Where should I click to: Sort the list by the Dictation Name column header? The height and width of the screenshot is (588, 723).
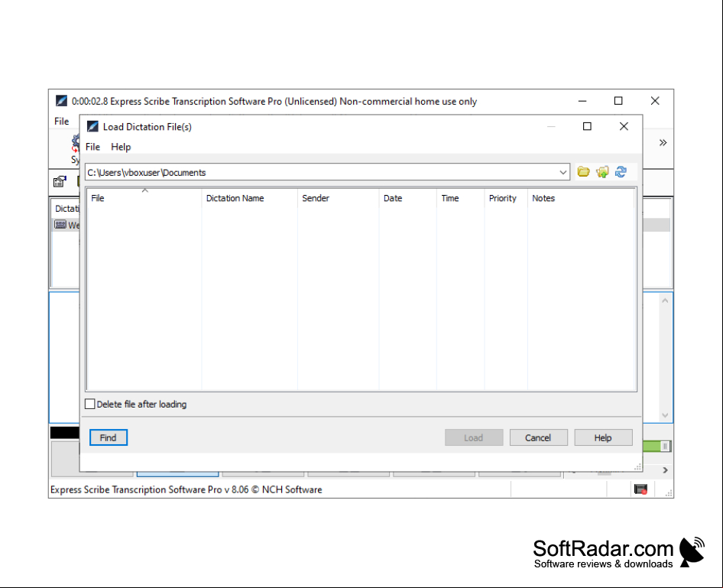pyautogui.click(x=249, y=198)
